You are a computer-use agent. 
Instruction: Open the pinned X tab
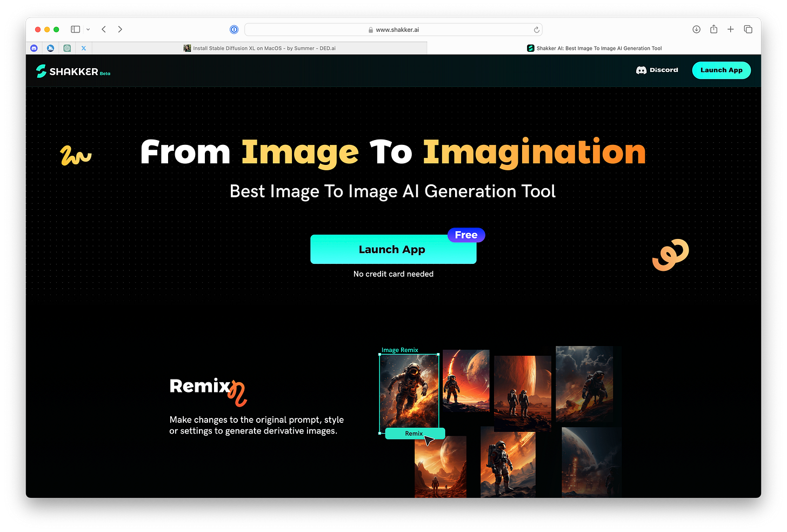point(84,48)
